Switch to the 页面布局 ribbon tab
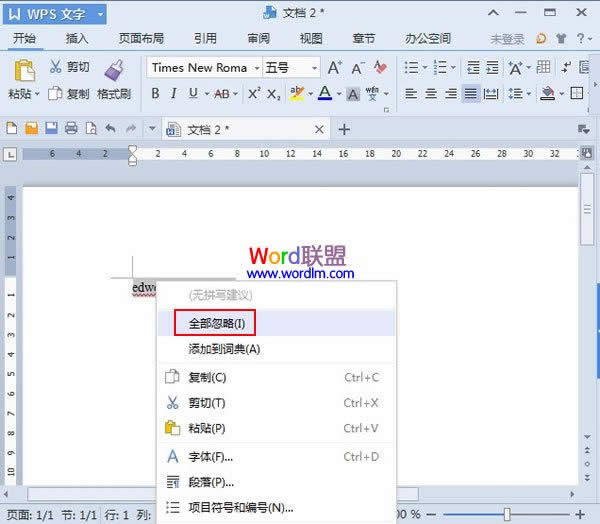600x524 pixels. click(141, 38)
